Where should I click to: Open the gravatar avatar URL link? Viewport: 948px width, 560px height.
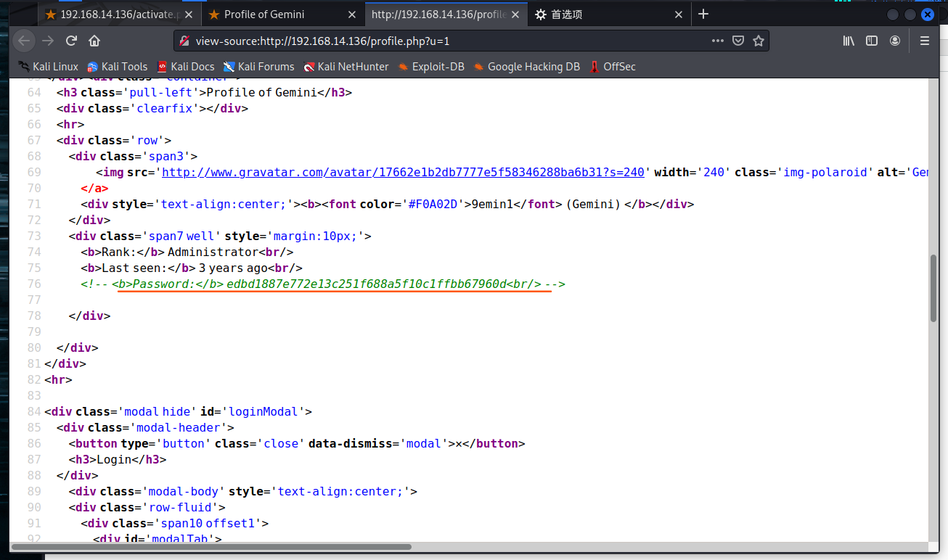(403, 172)
